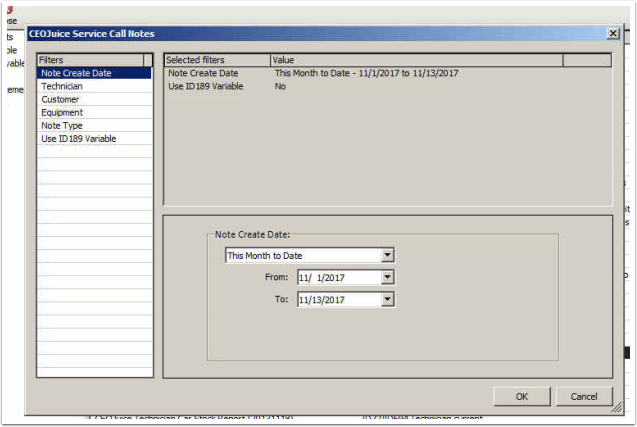Viewport: 637px width, 427px height.
Task: Click the No value cell
Action: tap(280, 86)
